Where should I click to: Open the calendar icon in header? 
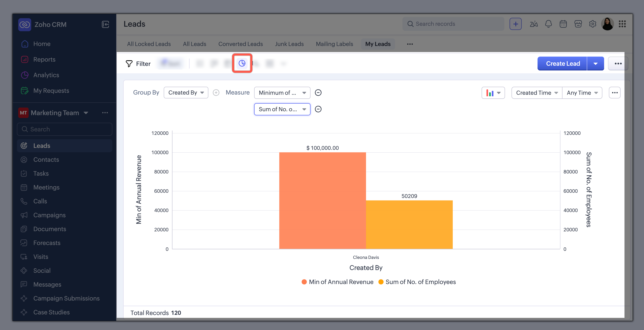pos(563,24)
